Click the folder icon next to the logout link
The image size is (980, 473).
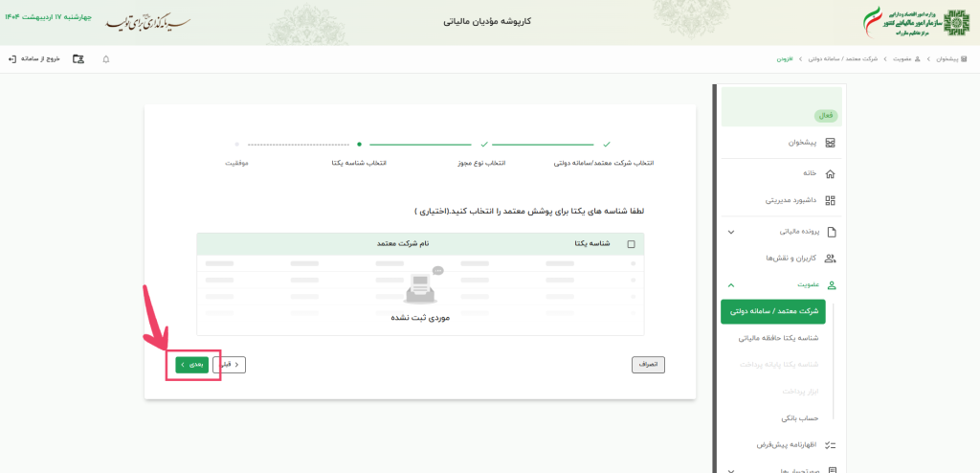pos(78,58)
